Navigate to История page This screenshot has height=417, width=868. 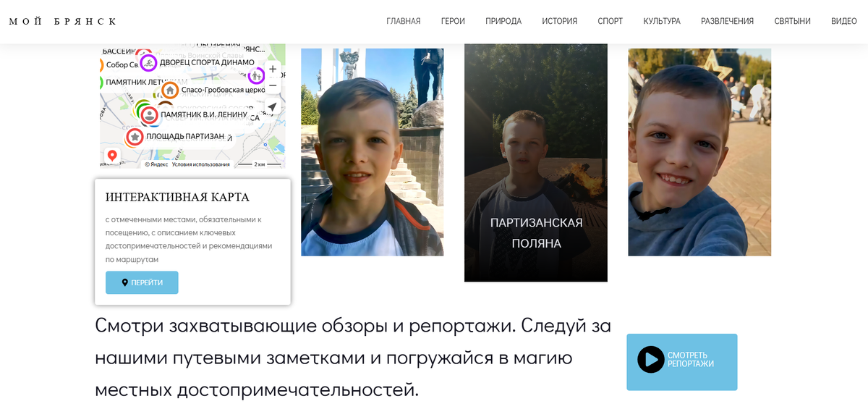[560, 21]
